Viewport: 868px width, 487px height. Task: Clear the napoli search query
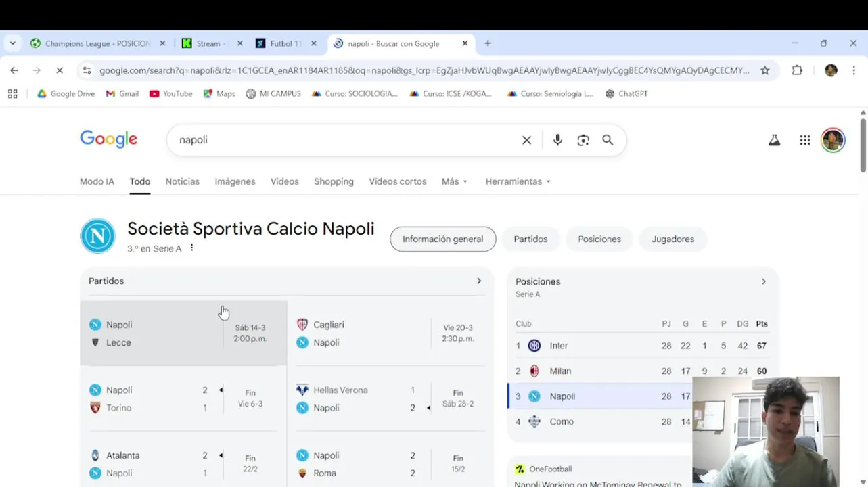coord(526,140)
